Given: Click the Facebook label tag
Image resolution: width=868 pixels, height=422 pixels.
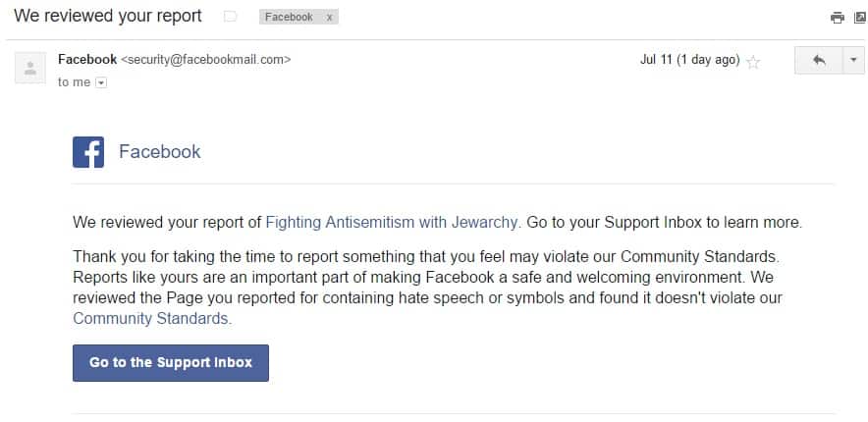Looking at the screenshot, I should 289,17.
